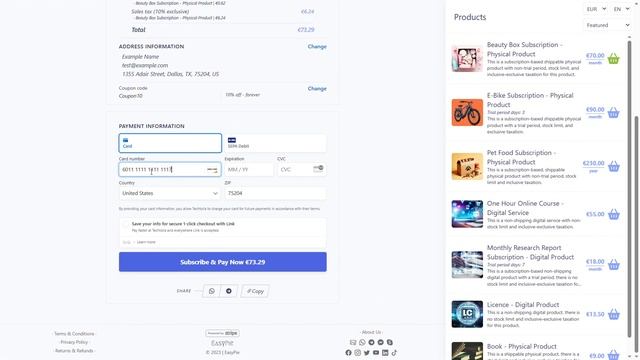Open the EN language dropdown
Viewport: 640px width, 360px height.
621,9
